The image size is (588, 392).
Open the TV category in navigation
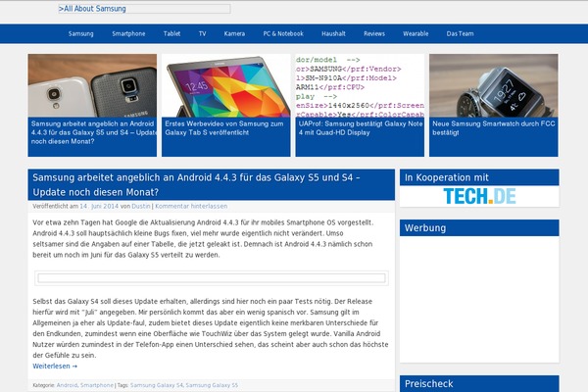point(202,33)
